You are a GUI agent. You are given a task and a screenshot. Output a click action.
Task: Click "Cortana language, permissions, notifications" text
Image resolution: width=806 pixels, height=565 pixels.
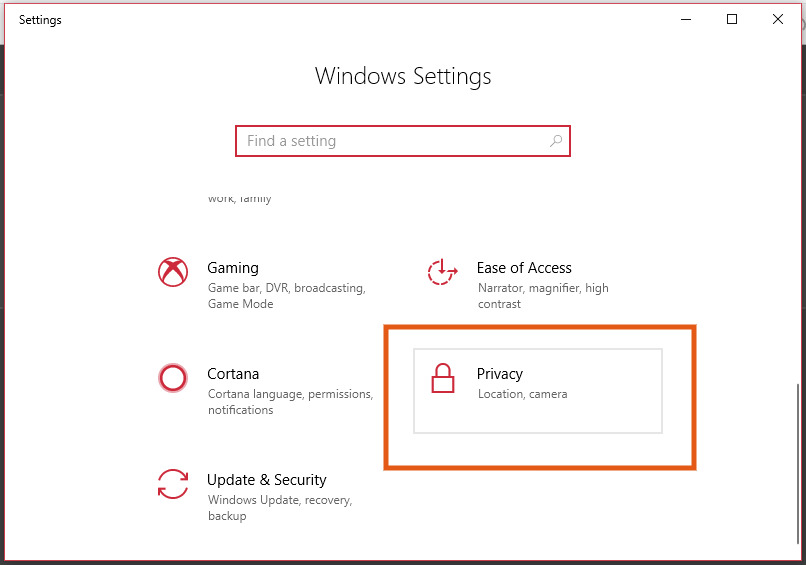pos(290,402)
